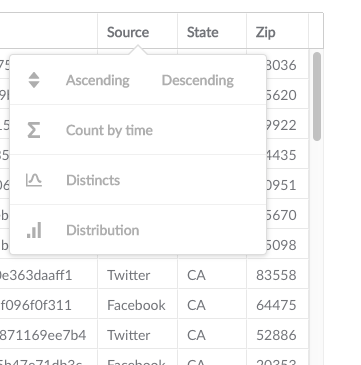Select the Facebook cell beside zip 64475
Screen dimensions: 361x365
[x=138, y=305]
